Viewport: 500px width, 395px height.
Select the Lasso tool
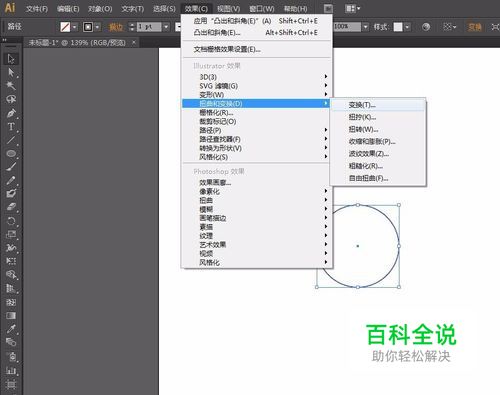click(x=11, y=99)
